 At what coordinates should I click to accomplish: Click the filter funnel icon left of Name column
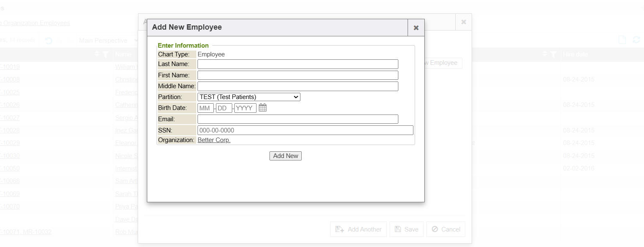[105, 54]
